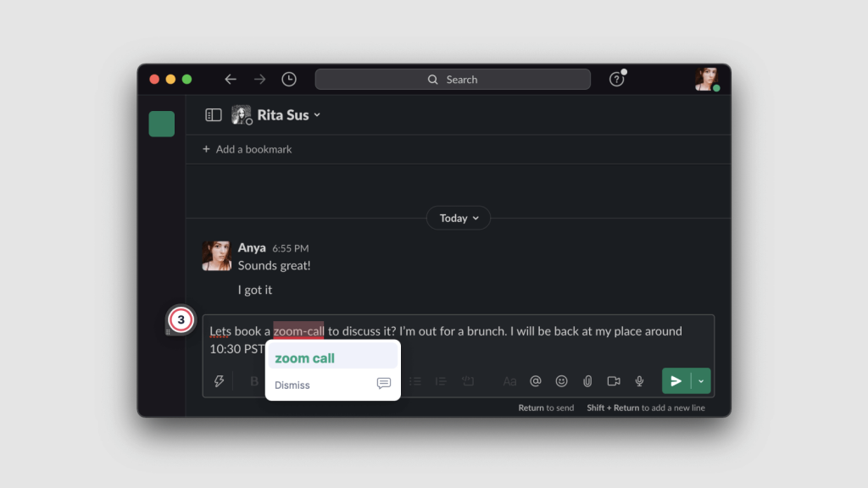Screen dimensions: 868x488
Task: Attach a file with paperclip icon
Action: pos(587,381)
